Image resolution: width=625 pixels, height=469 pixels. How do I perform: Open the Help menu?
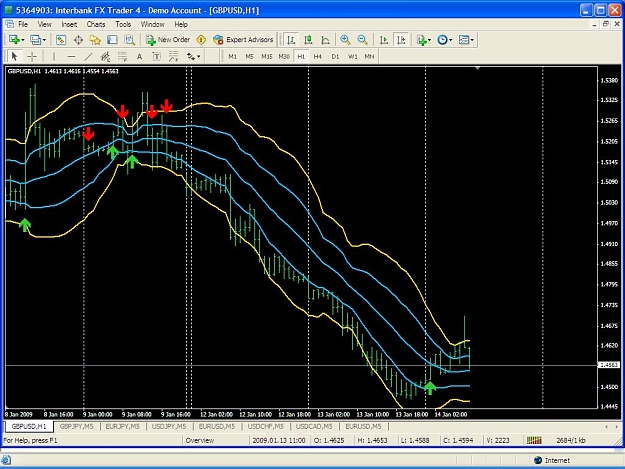click(x=181, y=24)
